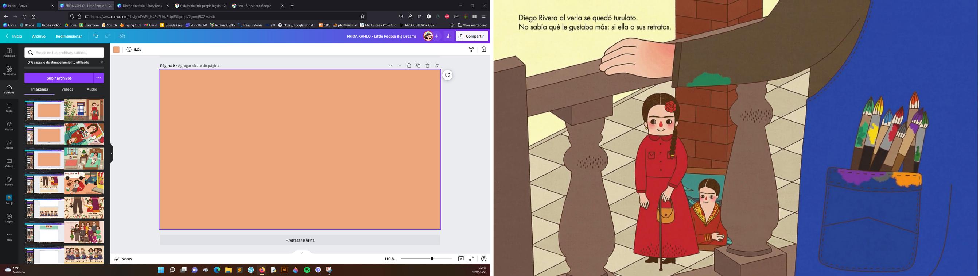
Task: Expand the page thumbnails strip chevron
Action: point(302,253)
